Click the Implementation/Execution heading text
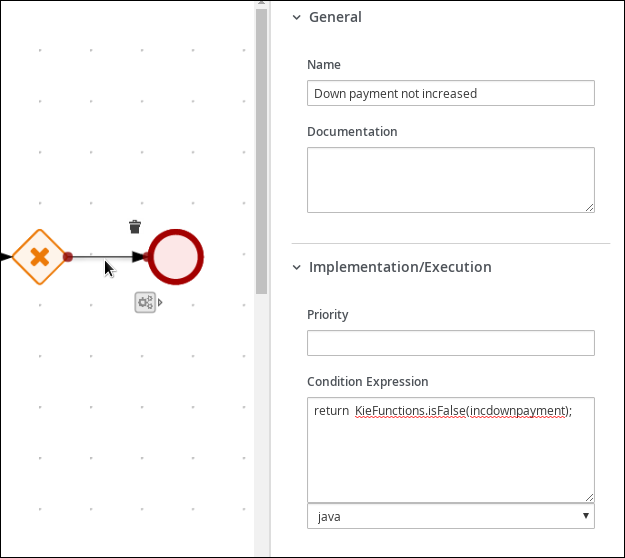 [400, 267]
